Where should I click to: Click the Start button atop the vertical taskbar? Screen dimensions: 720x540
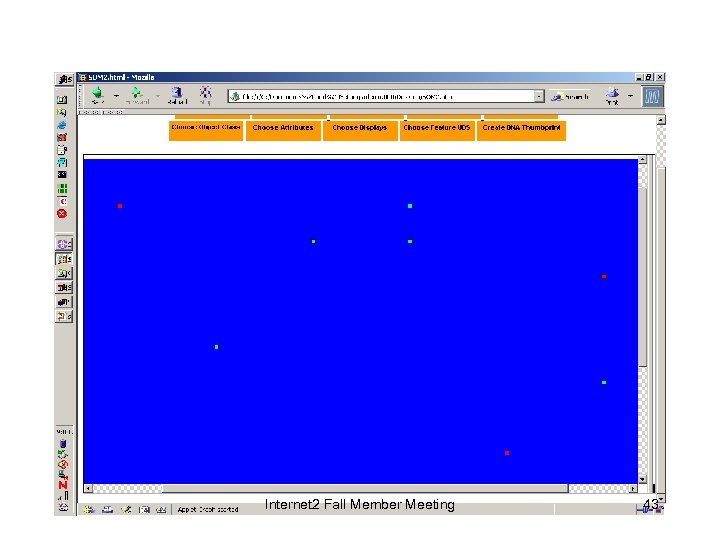[x=65, y=79]
